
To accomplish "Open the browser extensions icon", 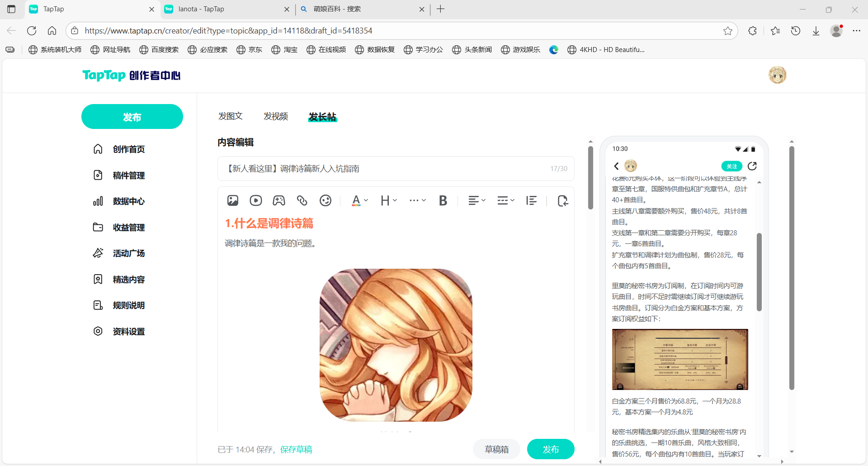I will pos(752,31).
